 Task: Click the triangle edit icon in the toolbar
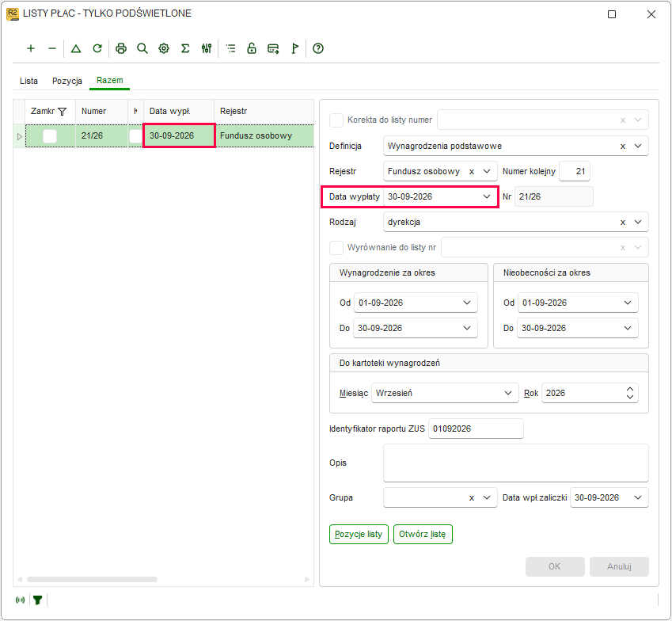pyautogui.click(x=76, y=48)
